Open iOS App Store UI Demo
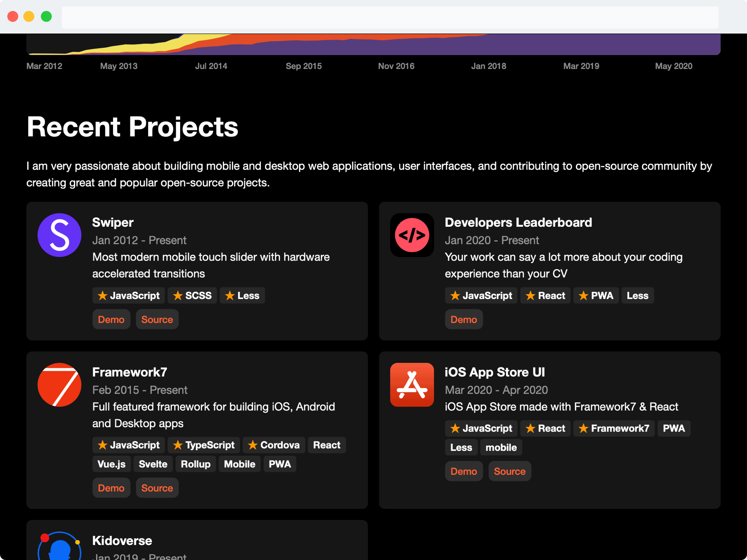This screenshot has height=560, width=747. click(464, 471)
